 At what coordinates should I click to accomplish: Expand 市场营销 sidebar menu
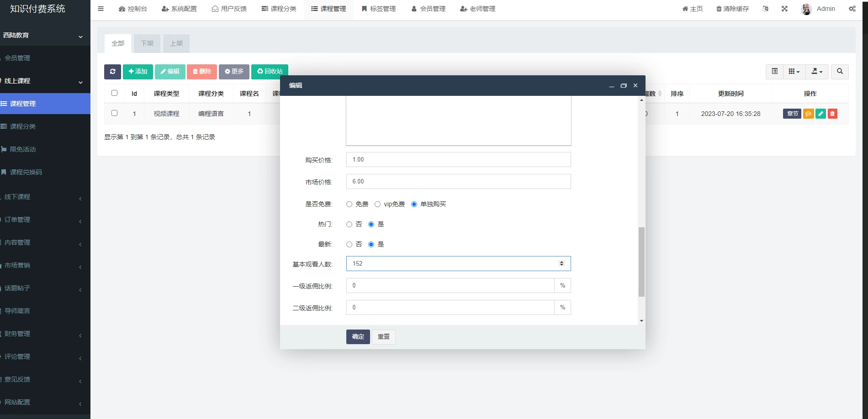(45, 265)
